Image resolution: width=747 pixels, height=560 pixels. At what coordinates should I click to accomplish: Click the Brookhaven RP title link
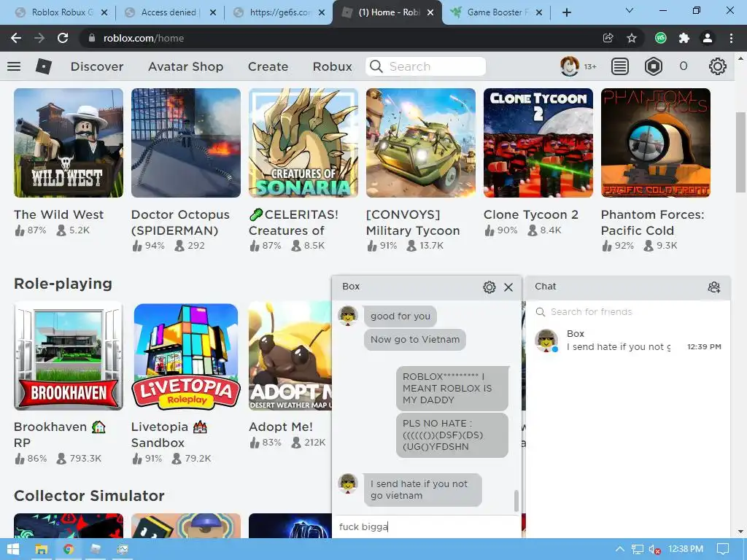60,435
